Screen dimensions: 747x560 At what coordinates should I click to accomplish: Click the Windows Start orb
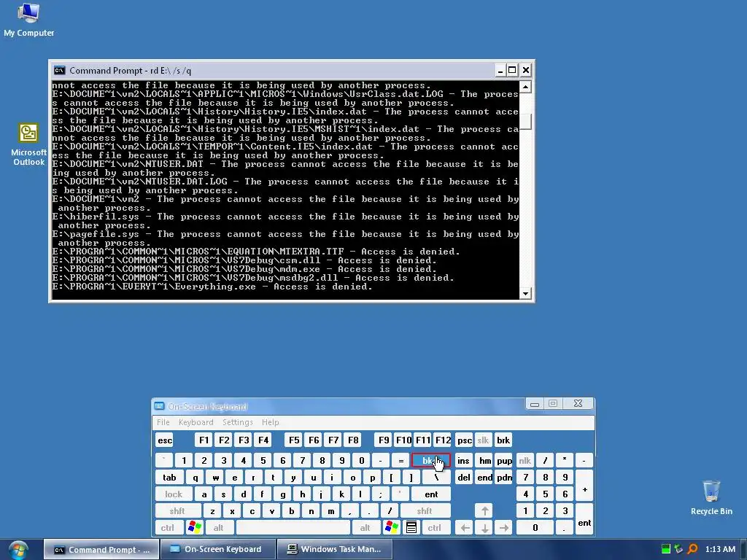[x=18, y=550]
